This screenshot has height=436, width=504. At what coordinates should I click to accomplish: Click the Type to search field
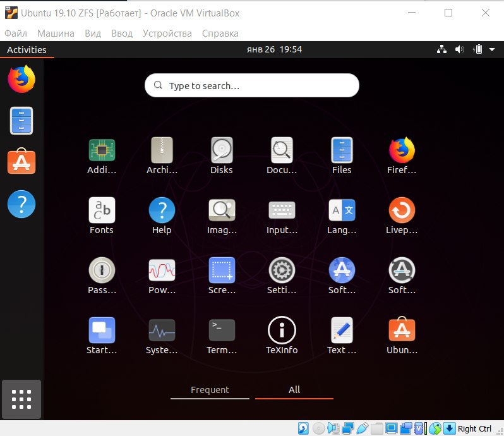(x=251, y=85)
